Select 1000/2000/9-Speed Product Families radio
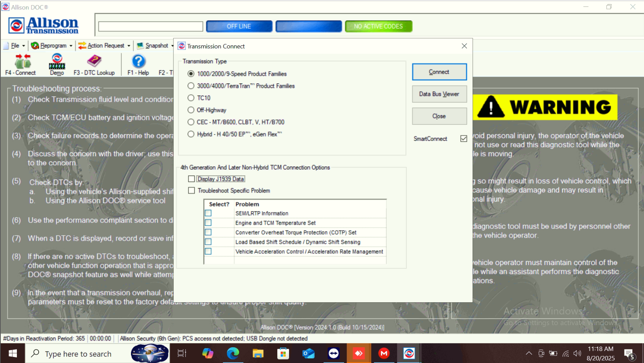 (191, 74)
